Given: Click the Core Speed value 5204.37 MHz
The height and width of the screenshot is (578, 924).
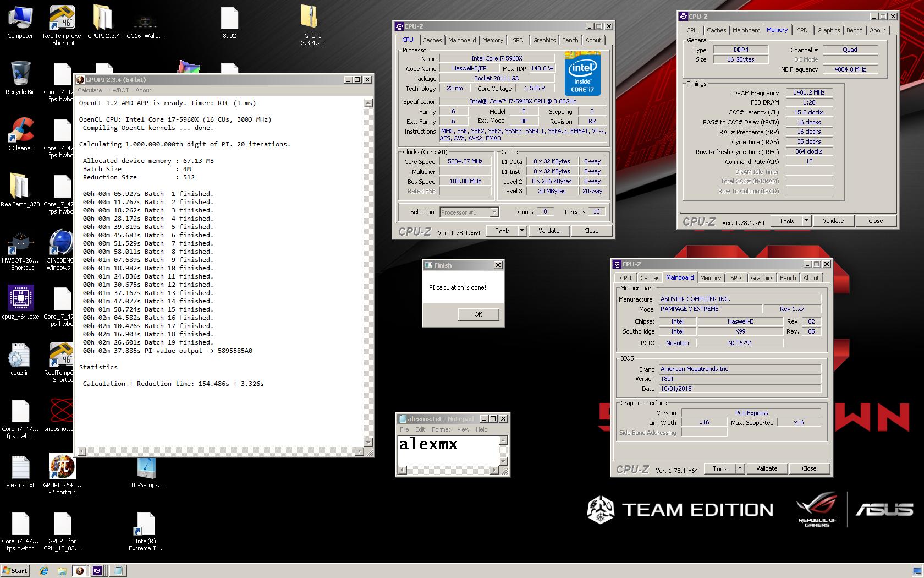Looking at the screenshot, I should tap(465, 161).
